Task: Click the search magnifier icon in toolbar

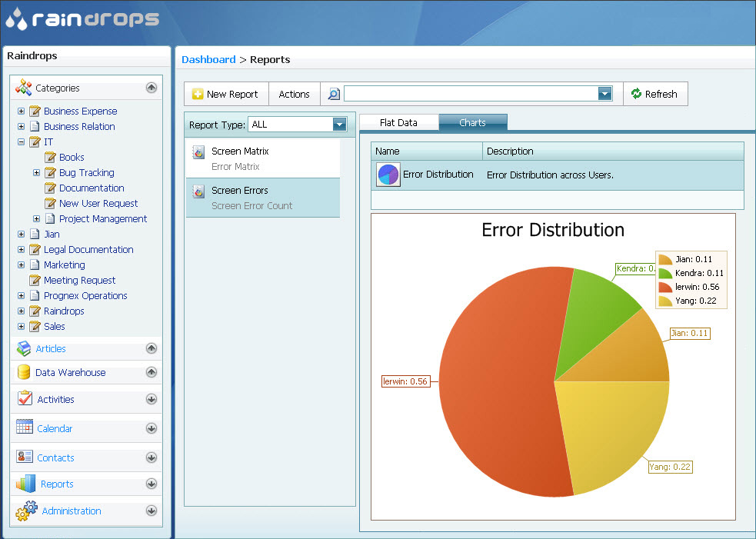Action: (x=334, y=94)
